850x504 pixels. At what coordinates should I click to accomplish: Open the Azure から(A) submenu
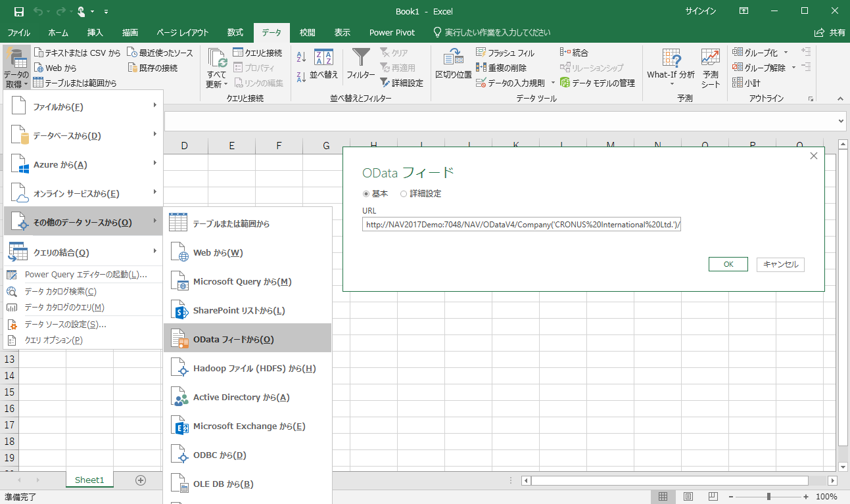(x=83, y=165)
